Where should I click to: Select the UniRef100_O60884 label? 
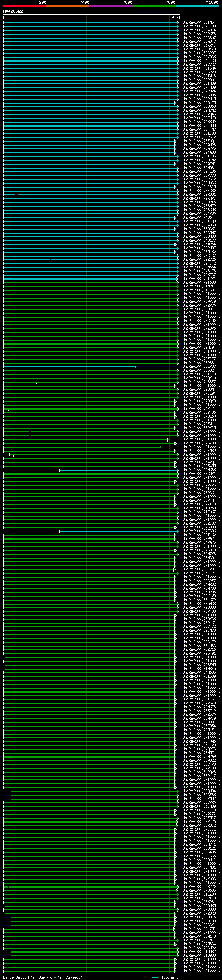click(199, 363)
